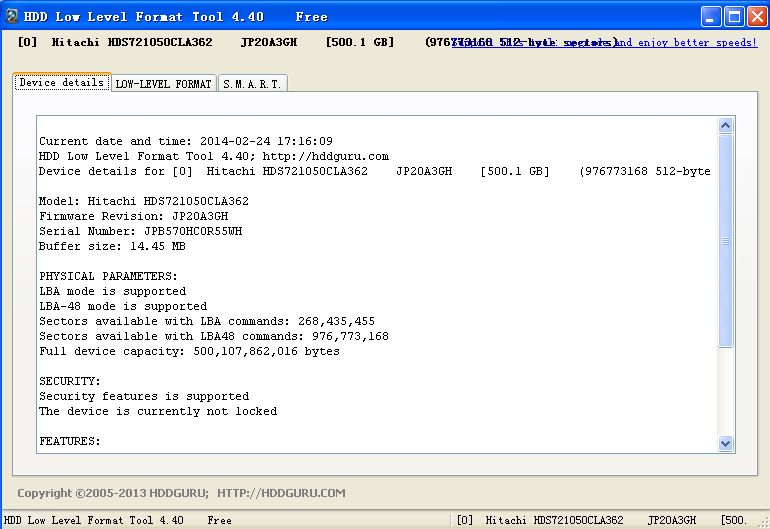Click the vertical scrollbar thumb in details box
Viewport: 770px width, 529px height.
[x=725, y=241]
